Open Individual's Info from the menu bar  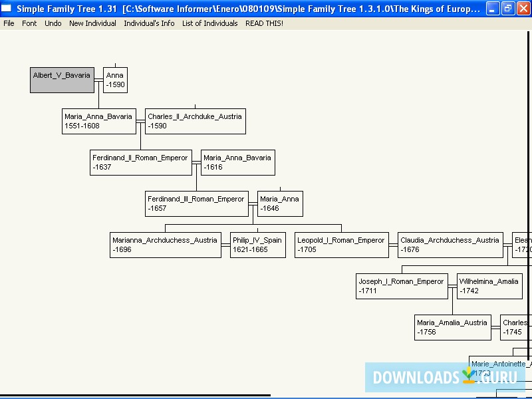pos(149,23)
